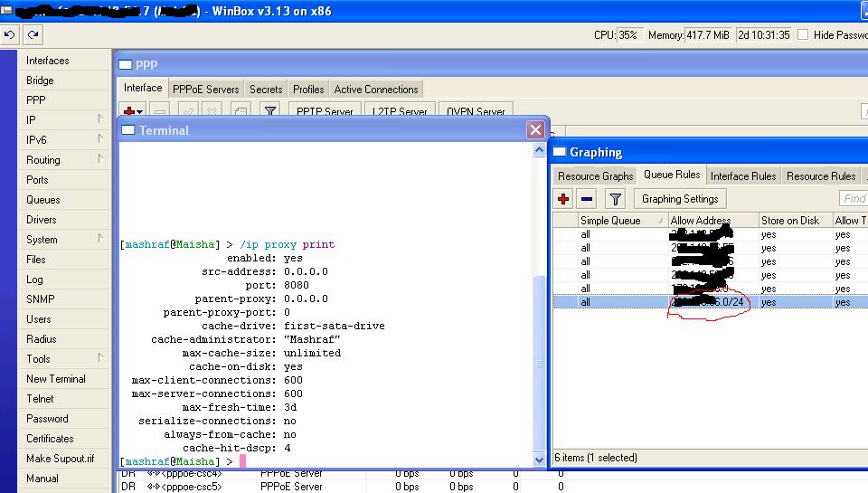
Task: Click the Terminal scrollbar up arrow
Action: click(539, 150)
